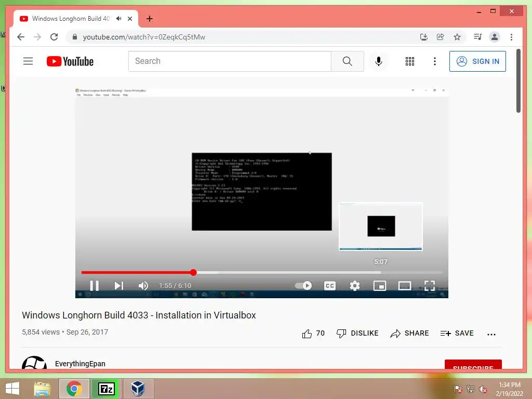
Task: Seek to the 5:07 point on timeline
Action: pyautogui.click(x=381, y=272)
